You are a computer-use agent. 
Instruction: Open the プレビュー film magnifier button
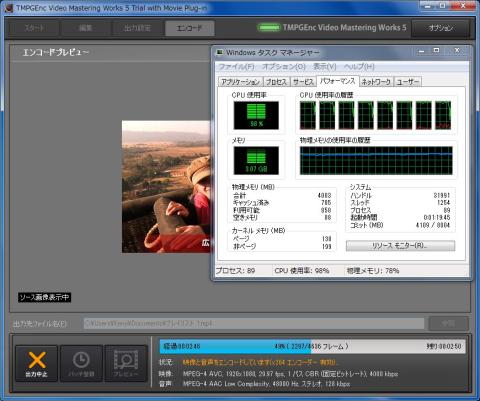tap(126, 364)
